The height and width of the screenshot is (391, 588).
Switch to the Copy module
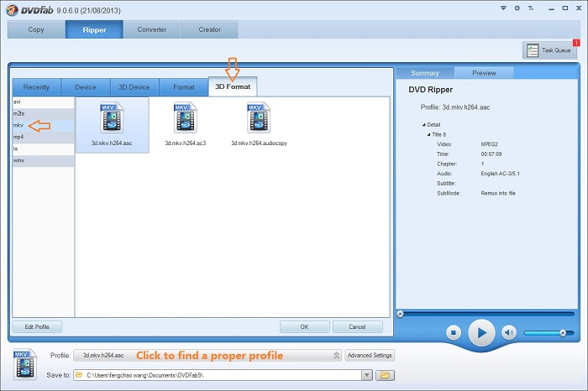tap(36, 29)
